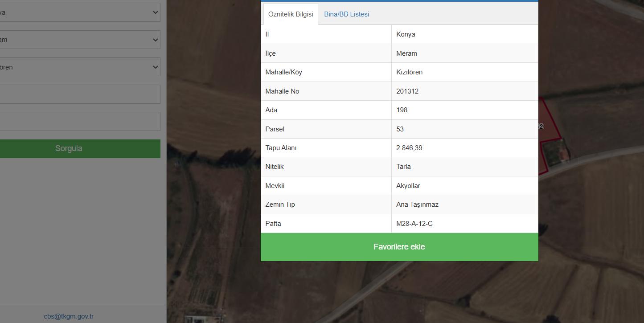Click the Ada value 198
644x323 pixels.
click(x=402, y=110)
